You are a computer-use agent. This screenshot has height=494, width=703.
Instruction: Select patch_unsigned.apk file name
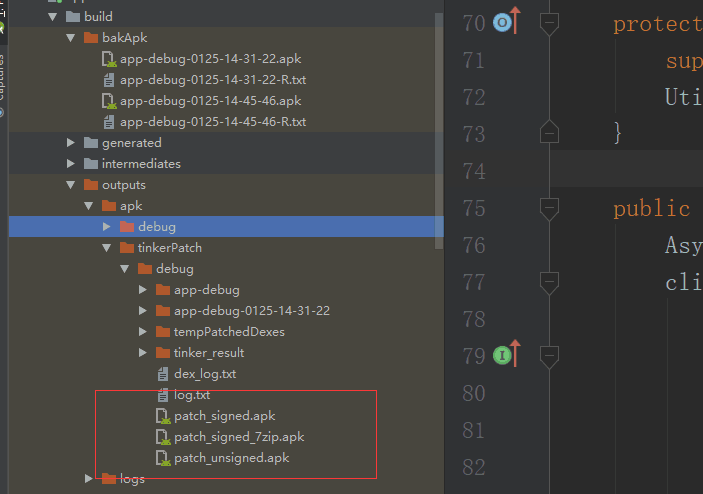231,459
